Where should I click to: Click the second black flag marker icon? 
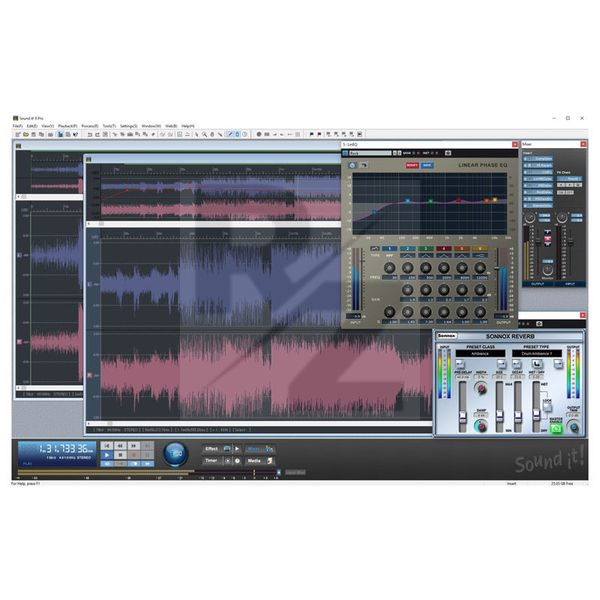click(319, 134)
